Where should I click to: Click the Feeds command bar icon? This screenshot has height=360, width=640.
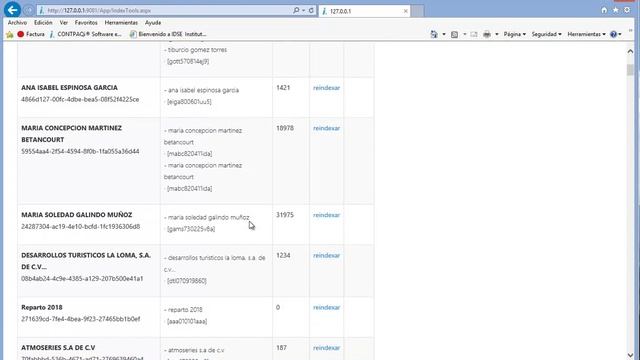pos(454,35)
